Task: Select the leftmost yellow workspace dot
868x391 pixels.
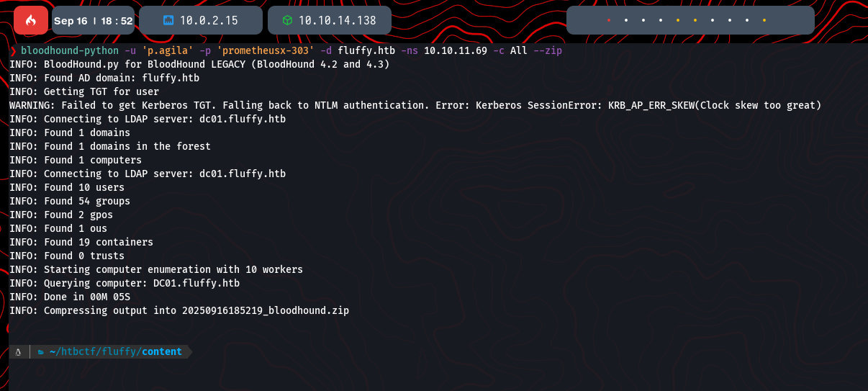Action: [677, 20]
